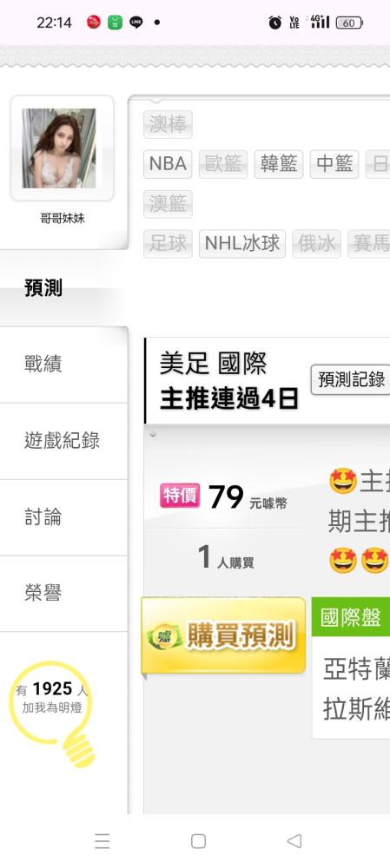This screenshot has width=390, height=868.
Task: Select the 韓籃 sport filter
Action: click(x=279, y=164)
